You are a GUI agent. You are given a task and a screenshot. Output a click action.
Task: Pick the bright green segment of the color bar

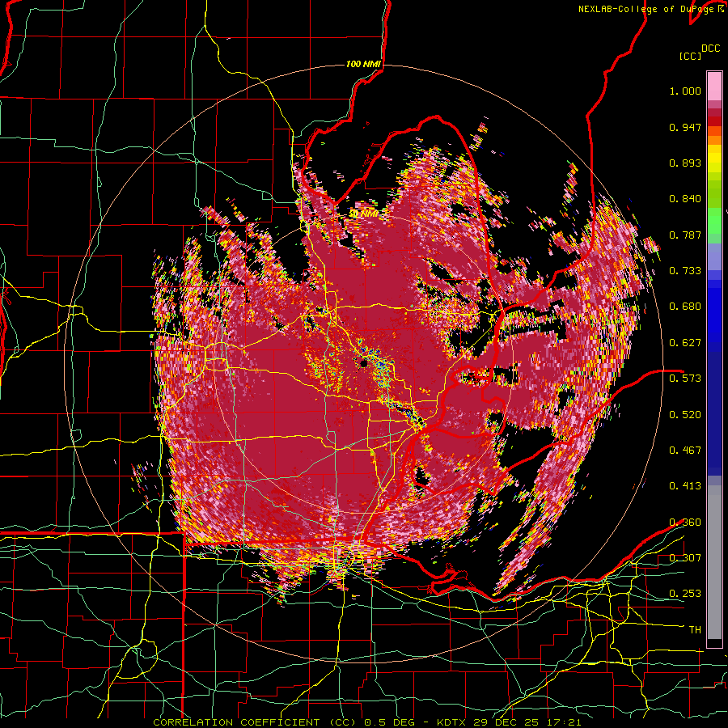(x=714, y=221)
